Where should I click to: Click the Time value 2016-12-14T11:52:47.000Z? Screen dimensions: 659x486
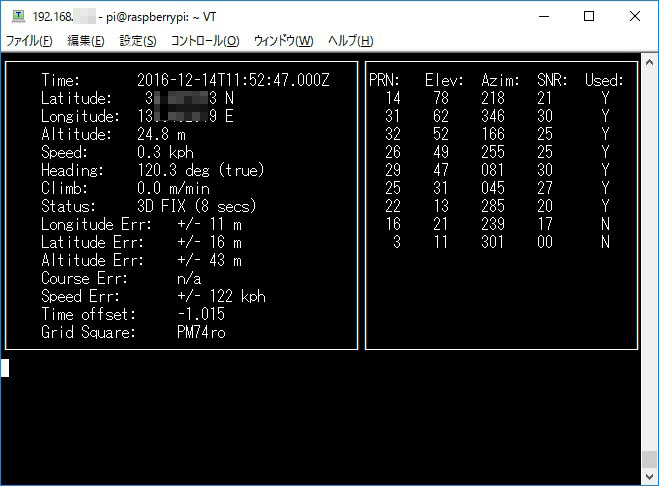[232, 80]
